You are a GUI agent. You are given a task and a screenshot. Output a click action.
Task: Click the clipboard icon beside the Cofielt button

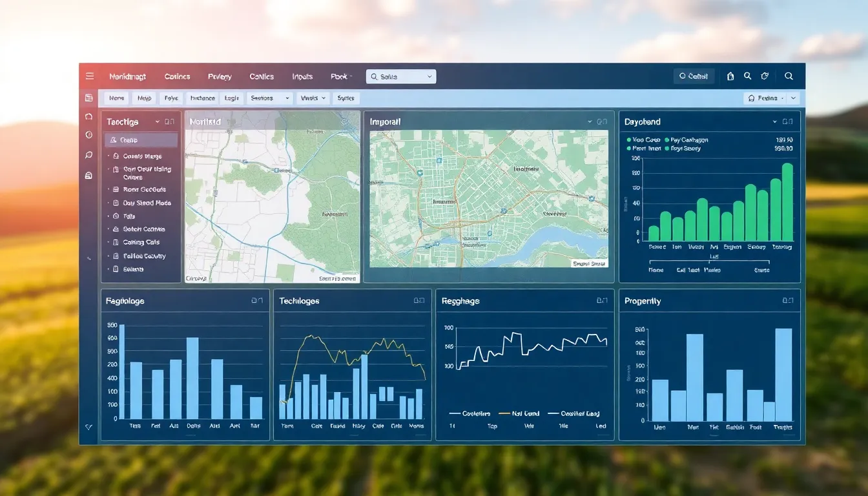730,76
